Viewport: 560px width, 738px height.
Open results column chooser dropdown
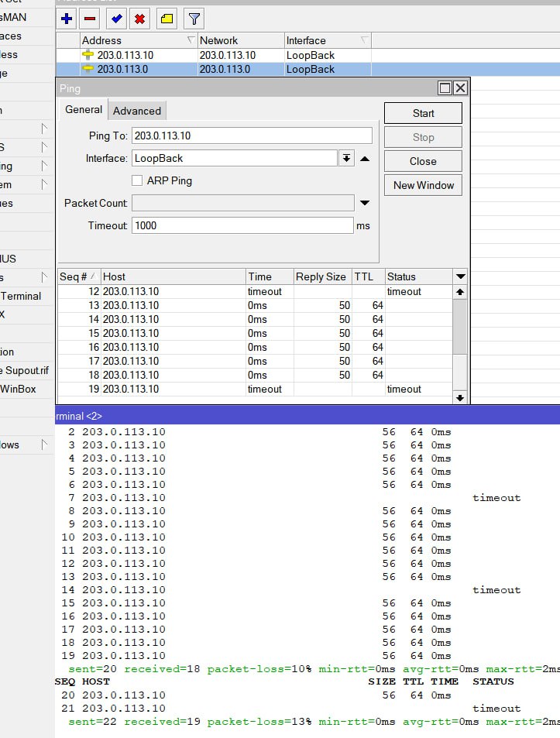[x=460, y=276]
